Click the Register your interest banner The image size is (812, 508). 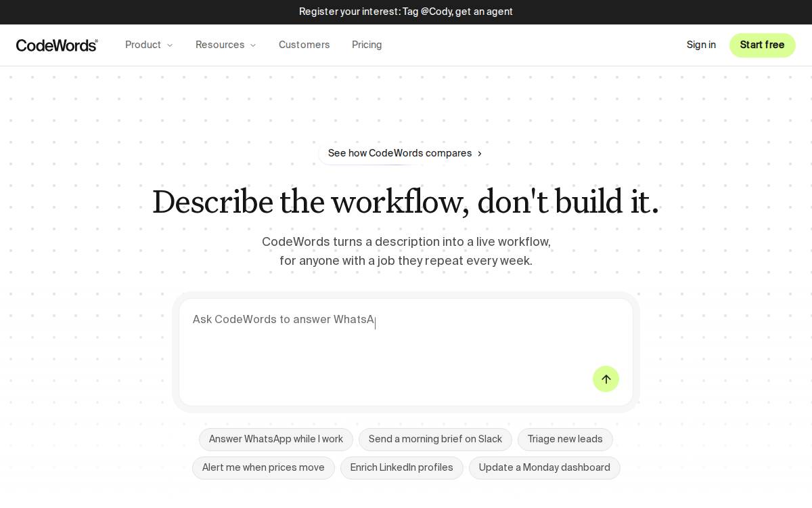406,12
